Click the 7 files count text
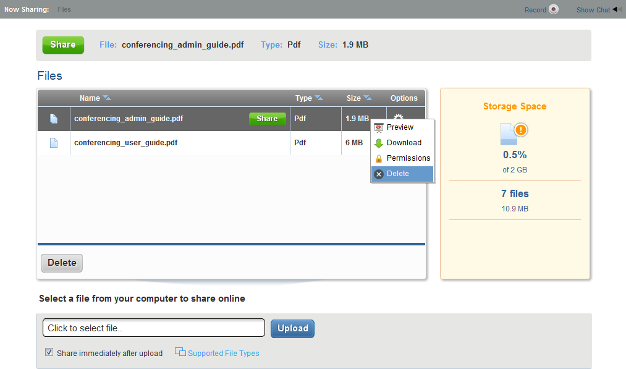This screenshot has width=626, height=369. pyautogui.click(x=515, y=194)
